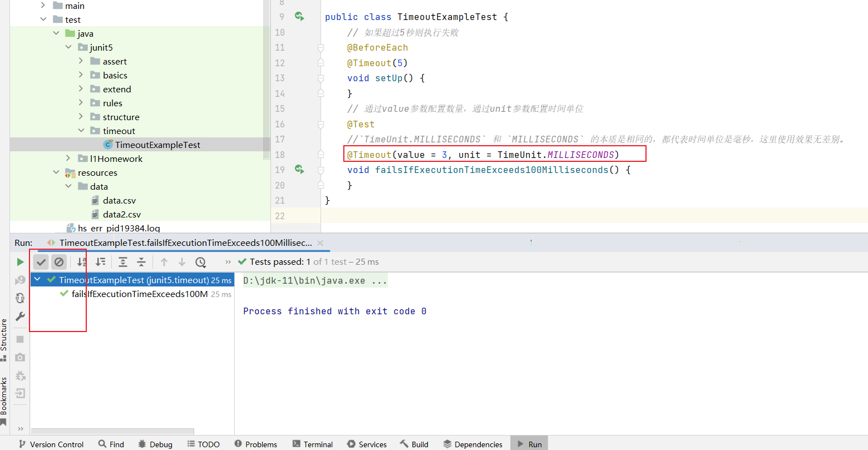The width and height of the screenshot is (868, 450).
Task: Select data.csv file in project tree
Action: click(119, 200)
